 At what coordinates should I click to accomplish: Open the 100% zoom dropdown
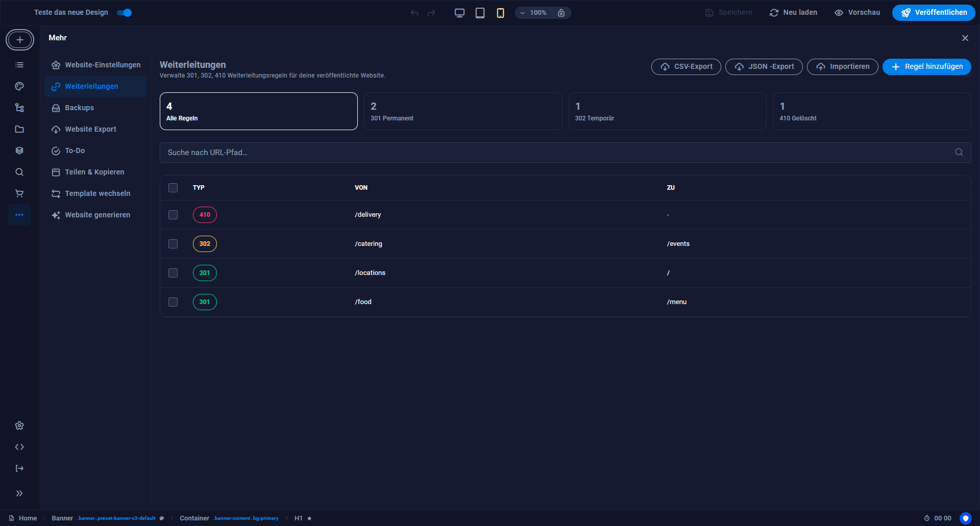pos(533,13)
